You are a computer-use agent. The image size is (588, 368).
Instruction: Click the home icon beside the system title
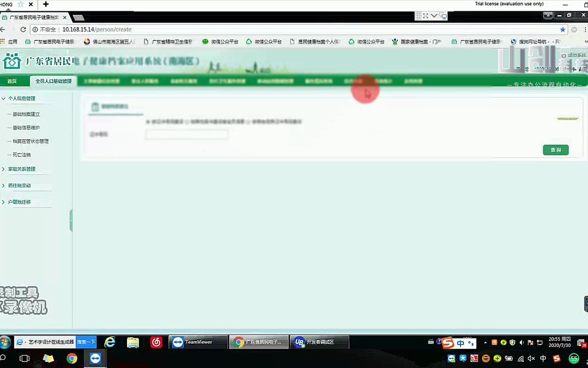(12, 61)
